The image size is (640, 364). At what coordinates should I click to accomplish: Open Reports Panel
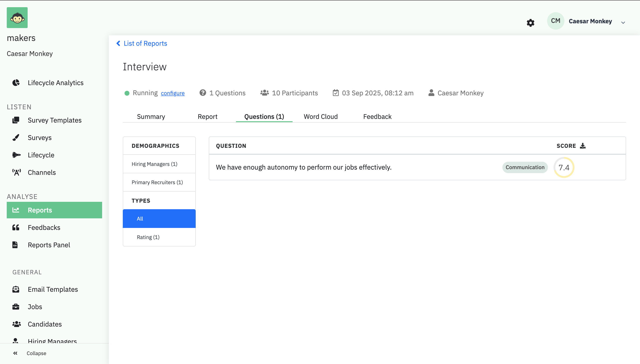tap(49, 245)
